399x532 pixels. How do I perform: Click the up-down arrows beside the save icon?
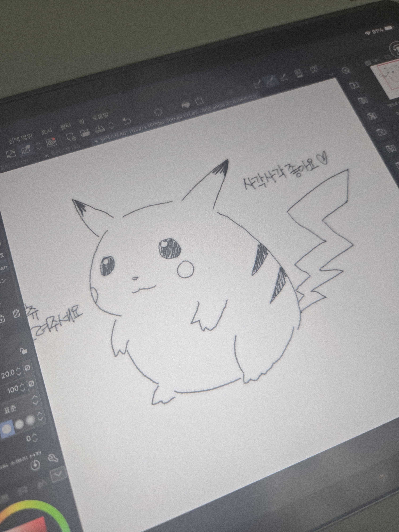pos(111,126)
